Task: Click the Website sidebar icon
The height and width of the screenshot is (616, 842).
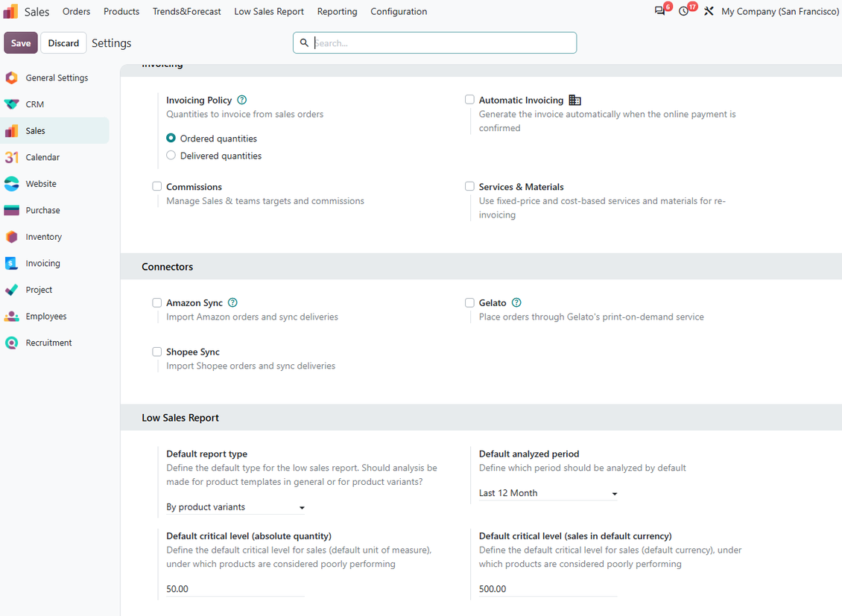Action: (x=11, y=184)
